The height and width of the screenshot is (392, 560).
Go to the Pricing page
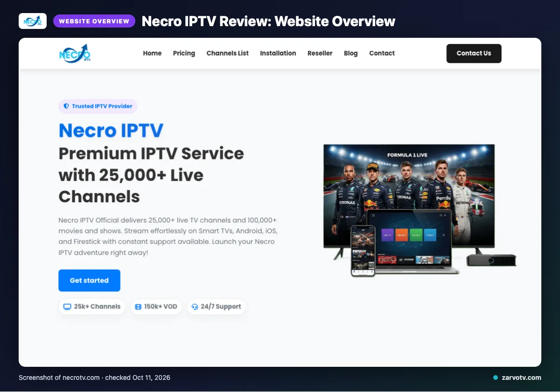click(x=184, y=53)
